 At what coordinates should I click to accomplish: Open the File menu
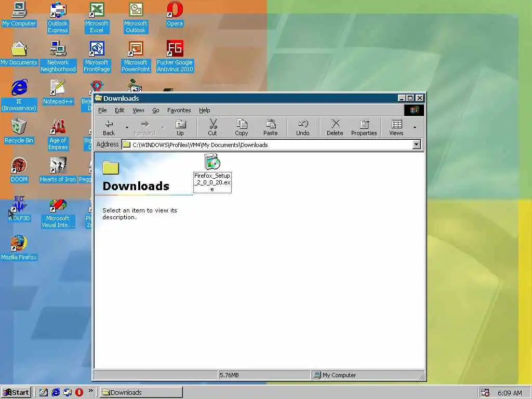(102, 110)
